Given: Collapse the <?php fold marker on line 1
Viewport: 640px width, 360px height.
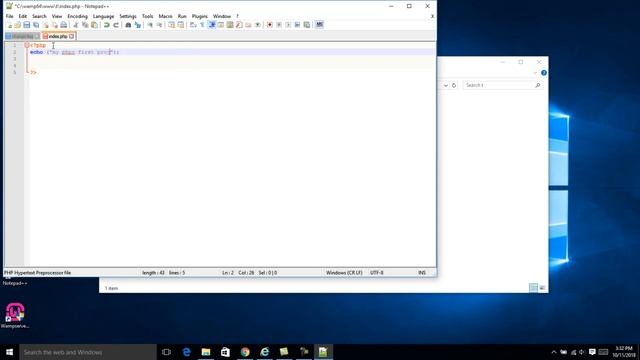Looking at the screenshot, I should 27,45.
